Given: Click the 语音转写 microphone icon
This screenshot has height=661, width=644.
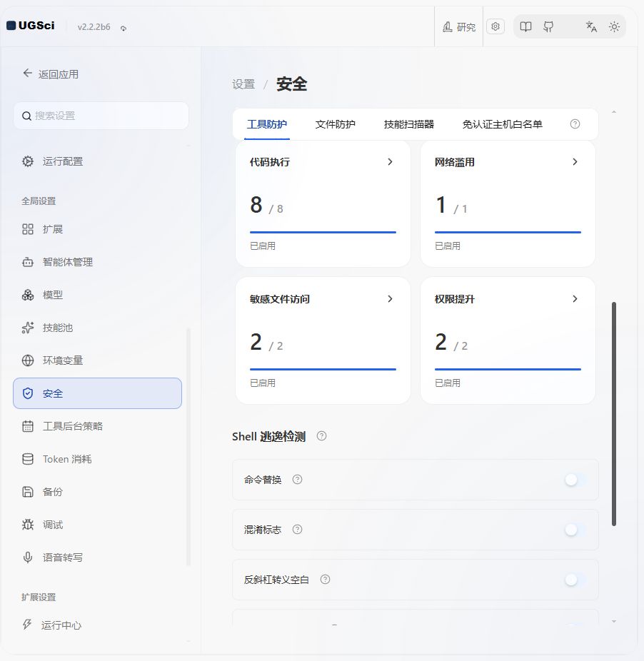Looking at the screenshot, I should (x=28, y=557).
